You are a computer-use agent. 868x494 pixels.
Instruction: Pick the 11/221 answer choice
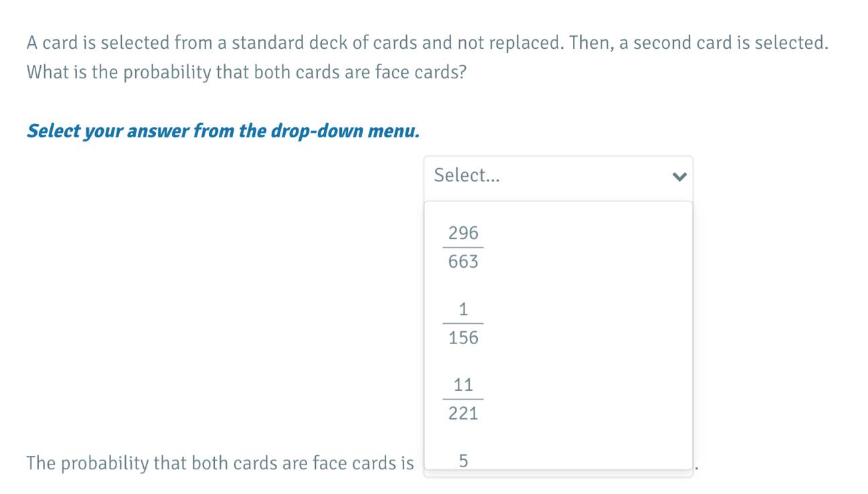pos(463,400)
